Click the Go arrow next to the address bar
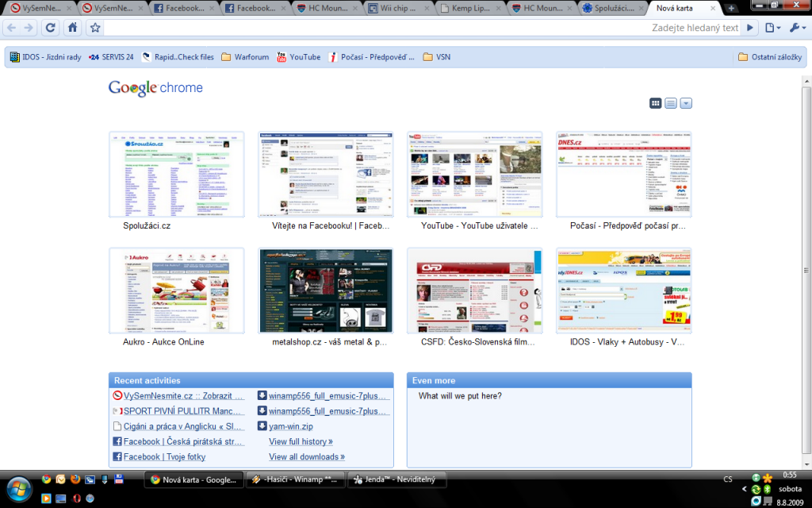Viewport: 812px width, 508px height. (749, 28)
